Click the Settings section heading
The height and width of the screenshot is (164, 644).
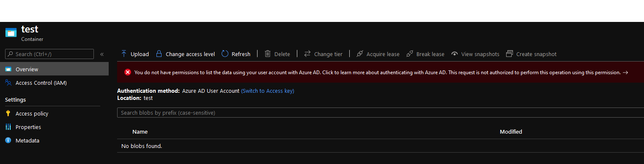[x=15, y=99]
